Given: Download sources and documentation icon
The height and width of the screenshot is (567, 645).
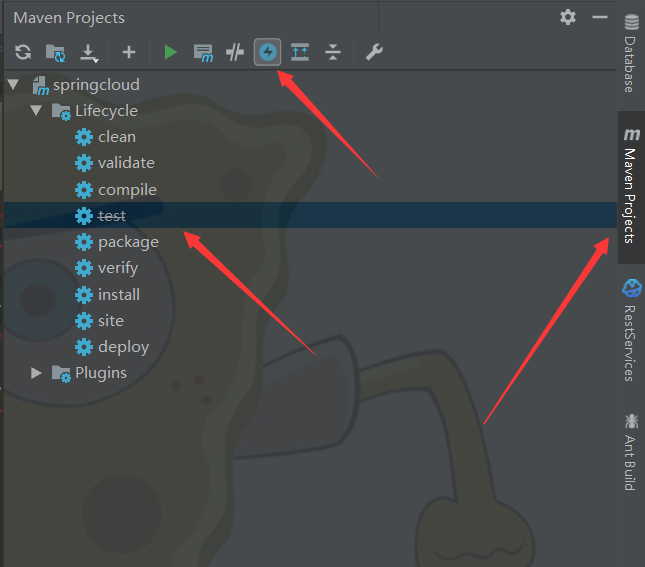Looking at the screenshot, I should [89, 53].
